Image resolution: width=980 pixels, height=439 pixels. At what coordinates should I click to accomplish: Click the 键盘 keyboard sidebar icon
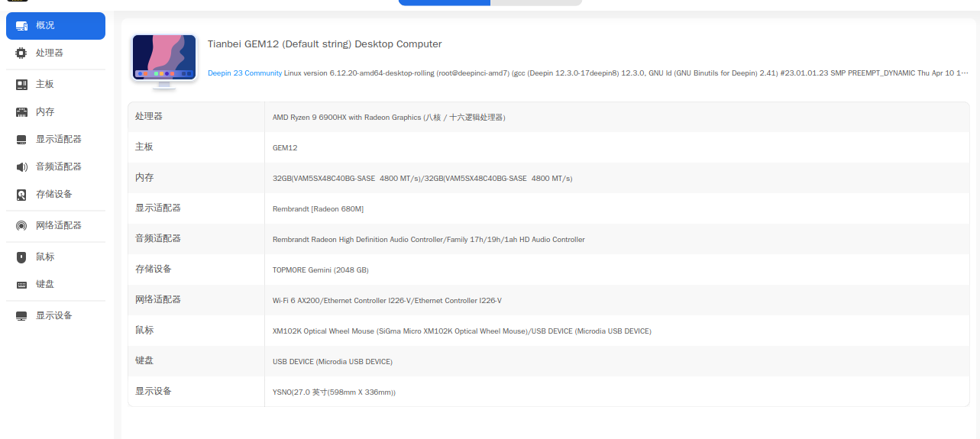pyautogui.click(x=21, y=285)
